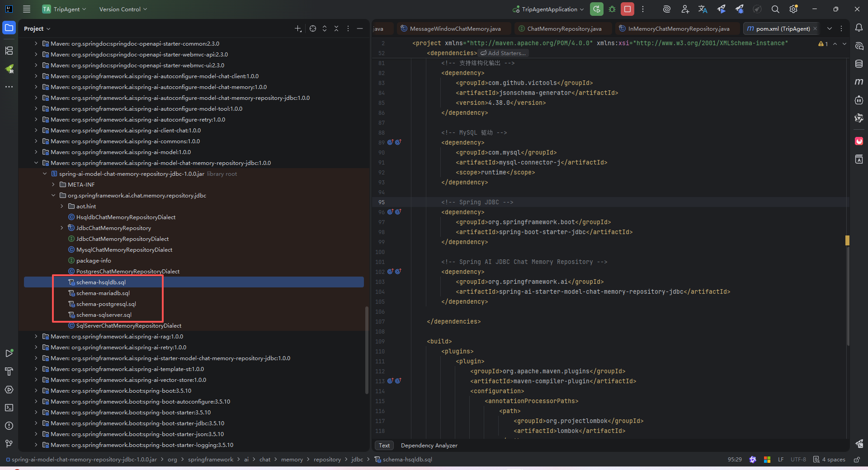868x470 pixels.
Task: Open the Notifications bell
Action: pos(859,28)
